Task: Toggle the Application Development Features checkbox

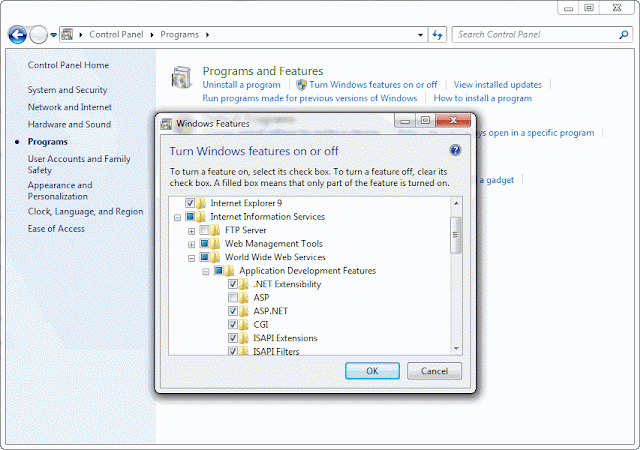Action: pos(218,270)
